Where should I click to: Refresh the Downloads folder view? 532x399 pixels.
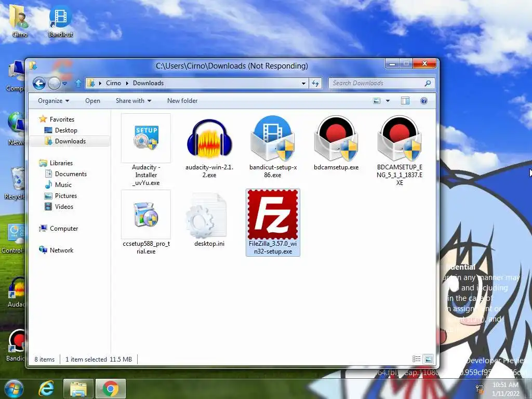[x=315, y=83]
